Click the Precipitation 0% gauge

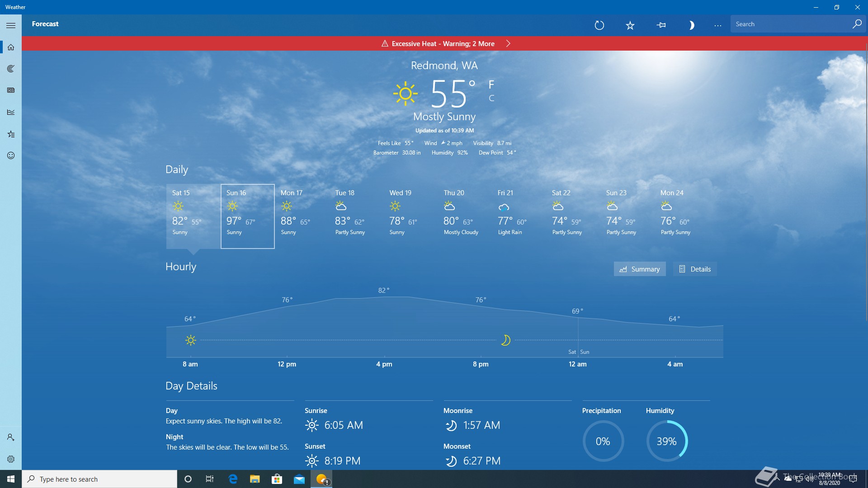pyautogui.click(x=603, y=441)
